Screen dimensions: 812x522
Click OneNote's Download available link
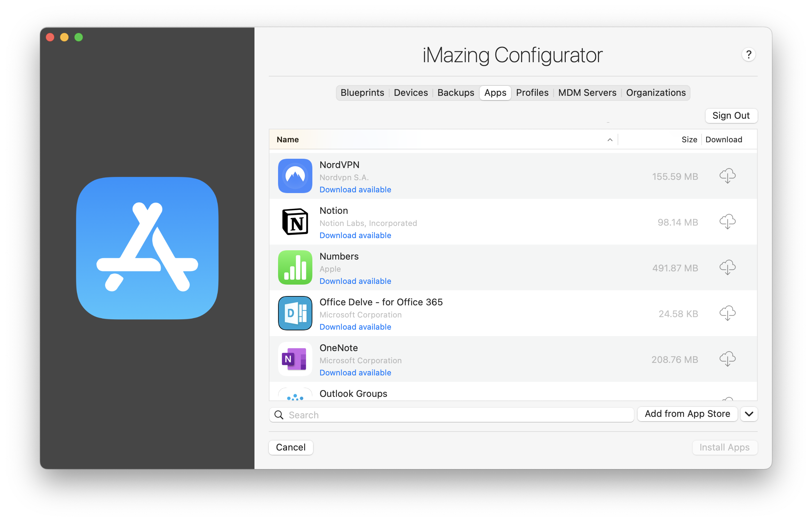click(355, 373)
